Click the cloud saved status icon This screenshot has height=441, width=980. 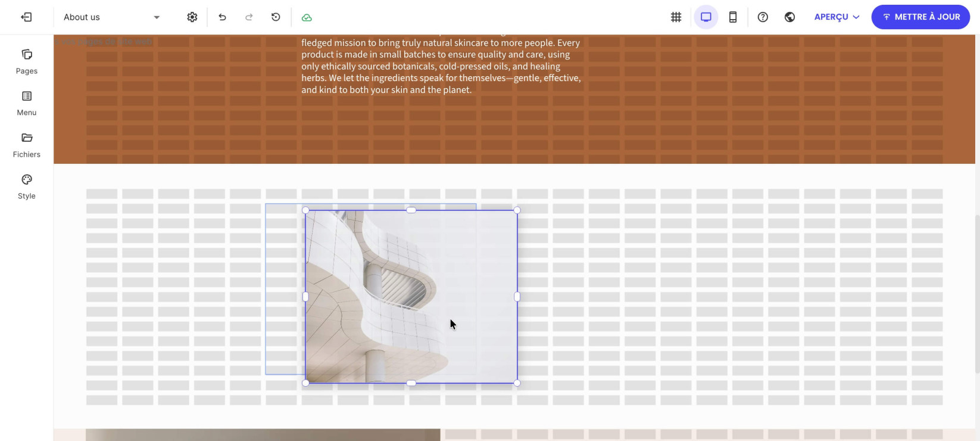307,17
